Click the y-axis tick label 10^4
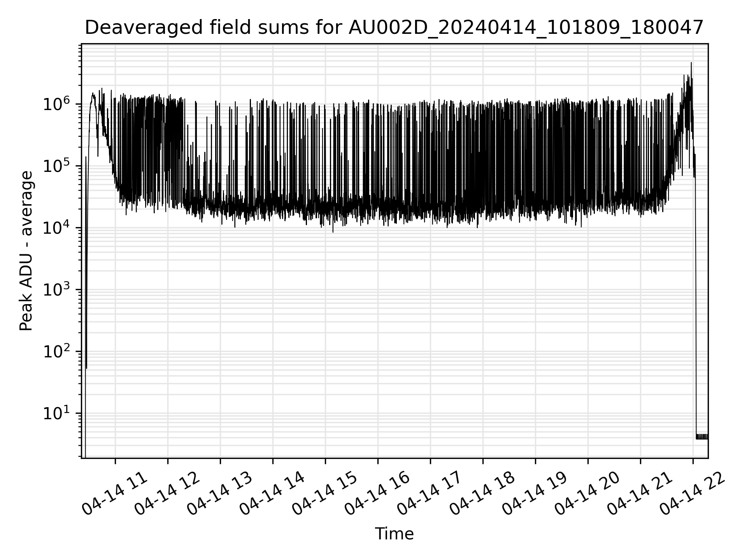The width and height of the screenshot is (747, 560). pyautogui.click(x=57, y=227)
